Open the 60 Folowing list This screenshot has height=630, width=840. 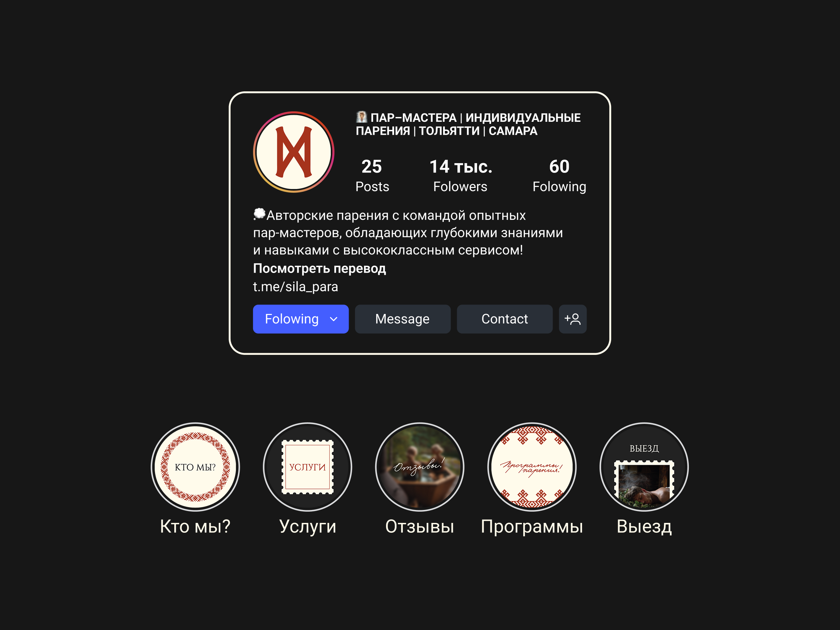tap(559, 176)
